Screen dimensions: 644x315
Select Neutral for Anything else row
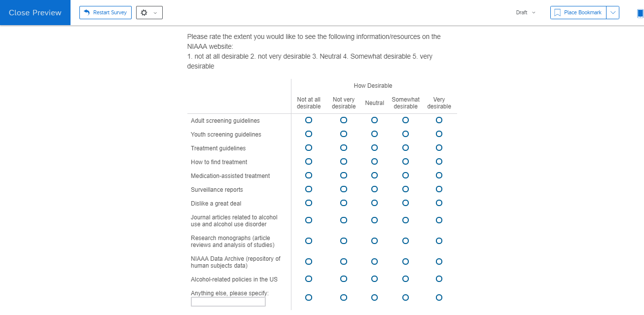pos(374,298)
